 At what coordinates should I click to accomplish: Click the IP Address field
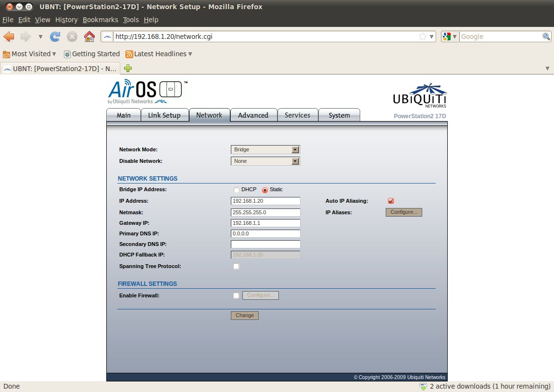[265, 201]
